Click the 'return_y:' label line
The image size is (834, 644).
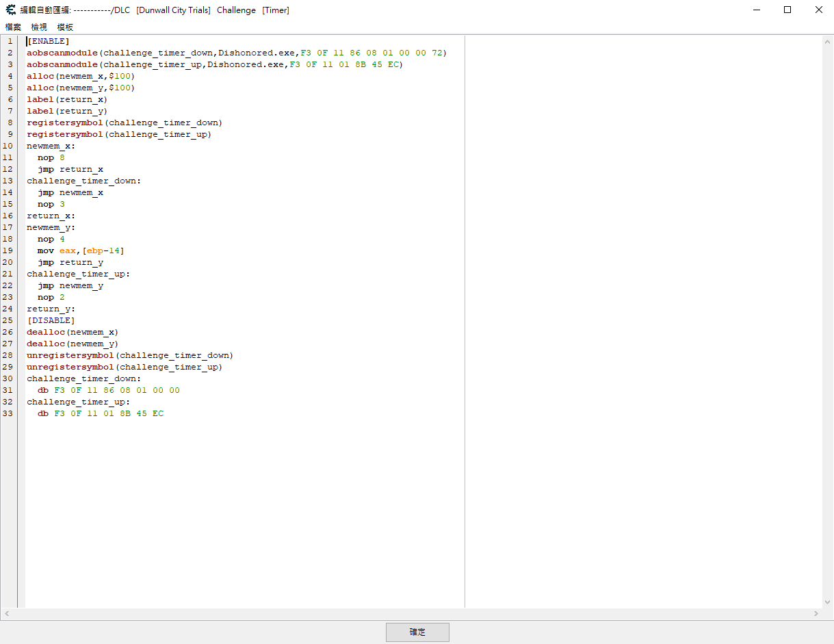click(x=51, y=309)
